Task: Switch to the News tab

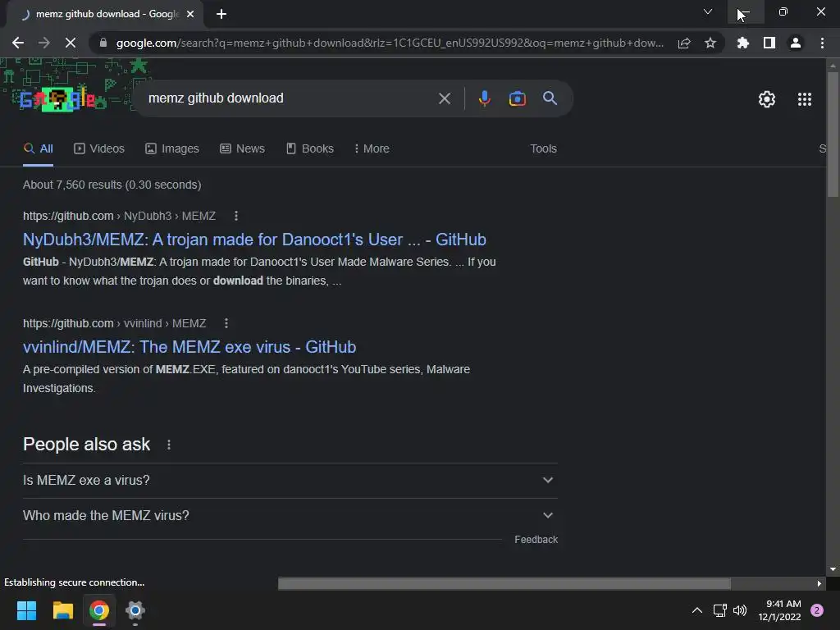Action: 242,148
